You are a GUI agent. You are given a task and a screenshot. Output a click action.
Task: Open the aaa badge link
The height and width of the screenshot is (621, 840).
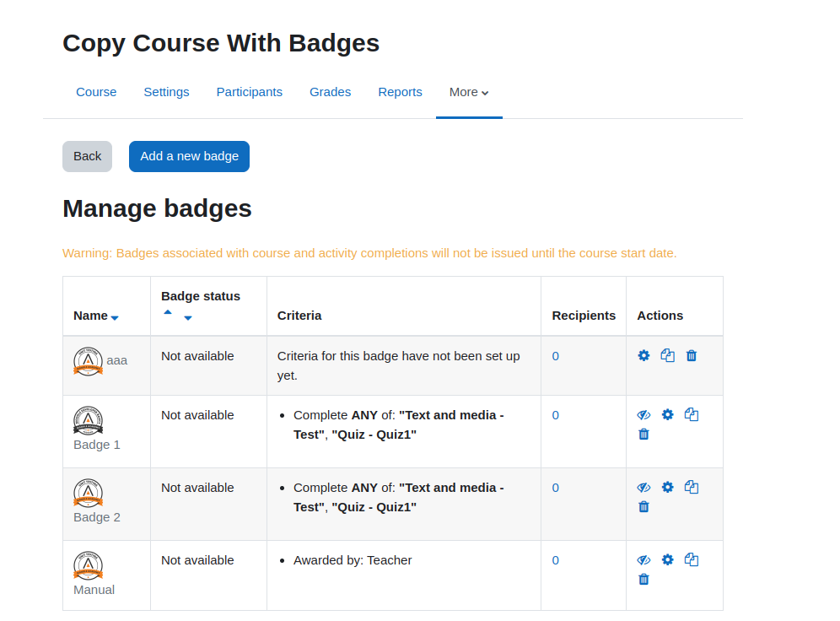pos(116,360)
